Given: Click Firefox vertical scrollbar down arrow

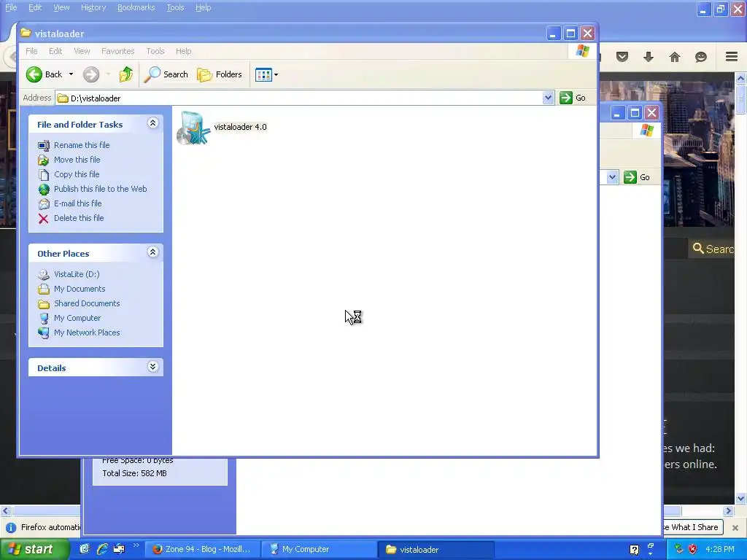Looking at the screenshot, I should pos(741,499).
